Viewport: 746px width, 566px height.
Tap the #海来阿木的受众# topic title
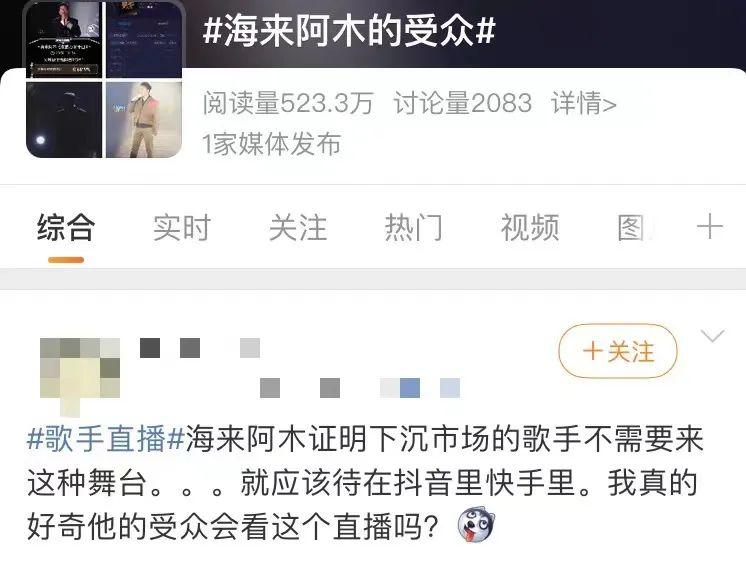(x=349, y=31)
